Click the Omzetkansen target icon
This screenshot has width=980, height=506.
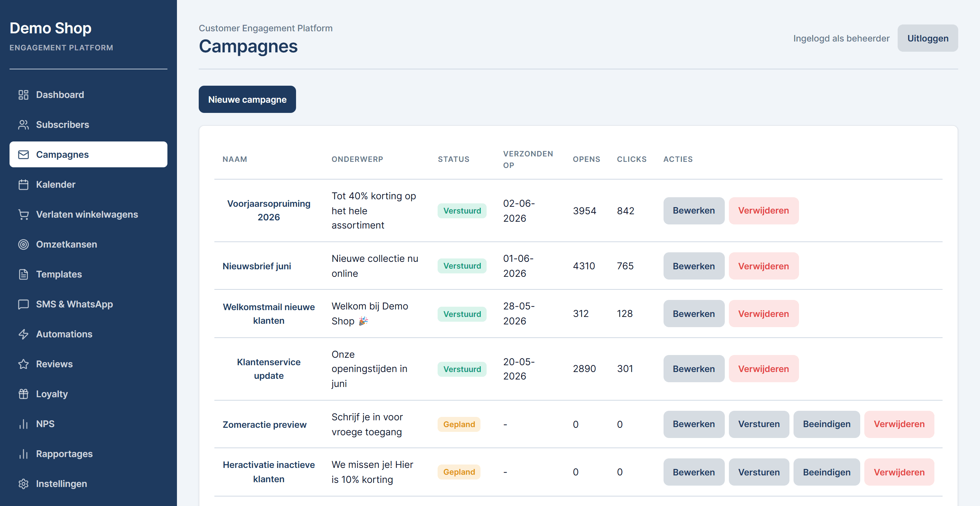point(23,244)
